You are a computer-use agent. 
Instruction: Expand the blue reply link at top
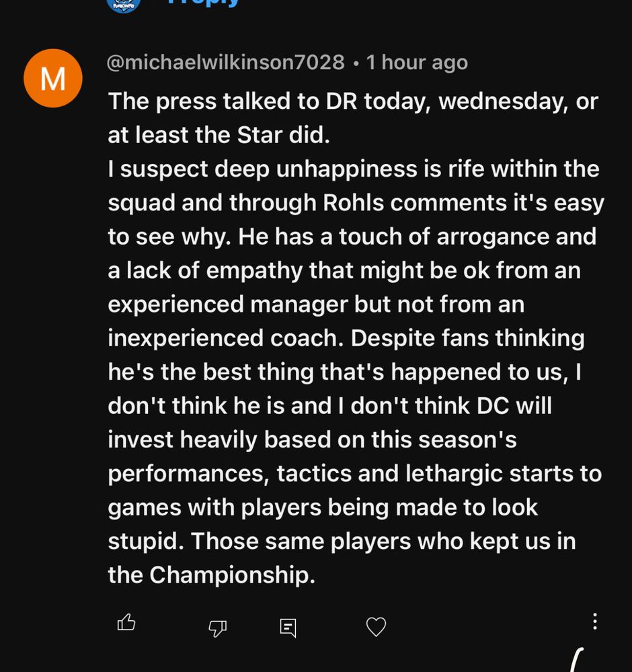pyautogui.click(x=203, y=3)
